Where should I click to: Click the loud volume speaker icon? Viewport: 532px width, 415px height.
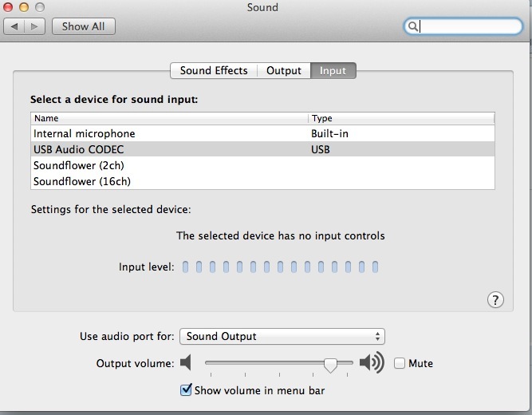click(x=372, y=362)
